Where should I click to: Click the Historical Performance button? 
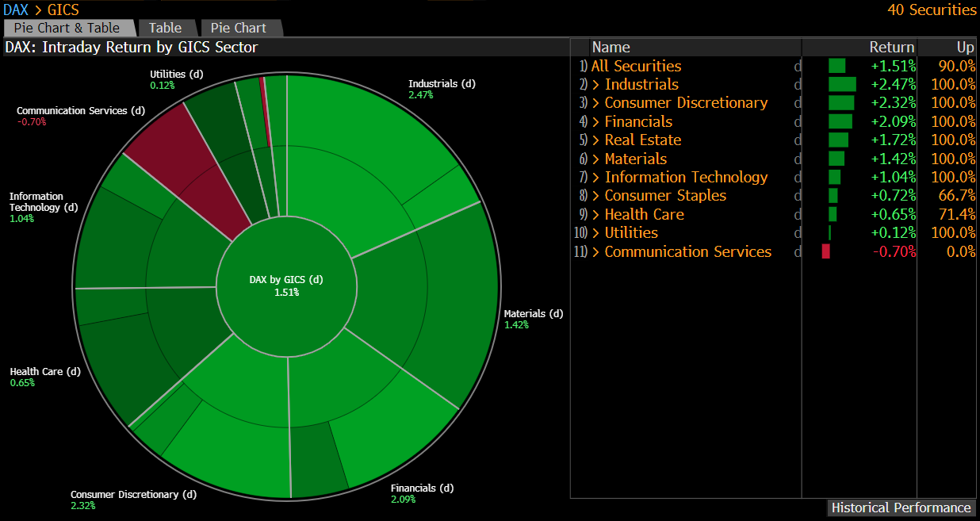coord(902,508)
